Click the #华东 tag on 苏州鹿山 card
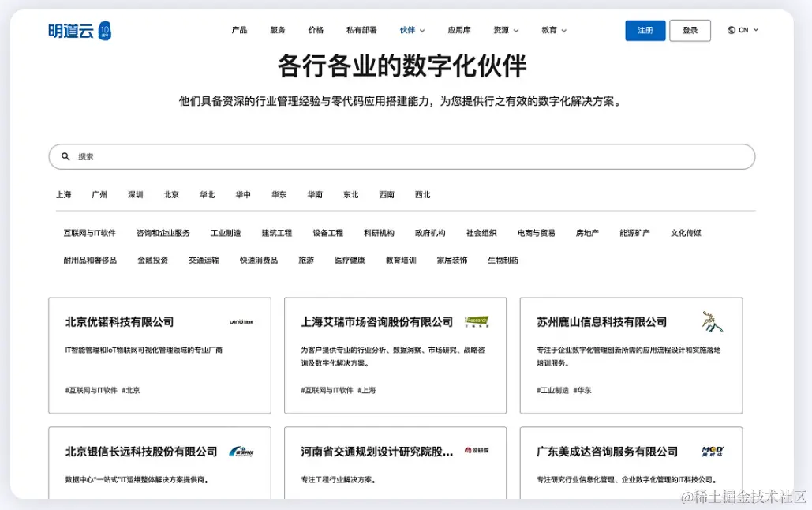Screen dimensions: 812x510 [x=582, y=390]
